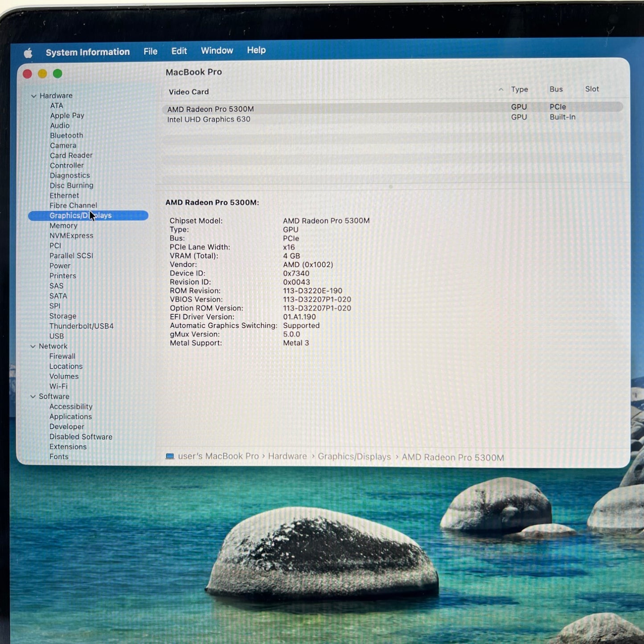644x644 pixels.
Task: Select Volumes under Network
Action: click(64, 377)
